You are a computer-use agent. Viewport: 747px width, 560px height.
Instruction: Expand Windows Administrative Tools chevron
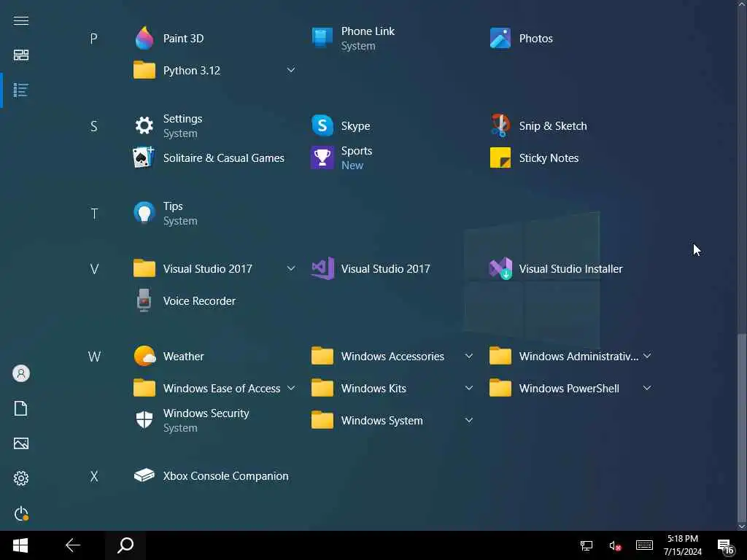point(647,356)
